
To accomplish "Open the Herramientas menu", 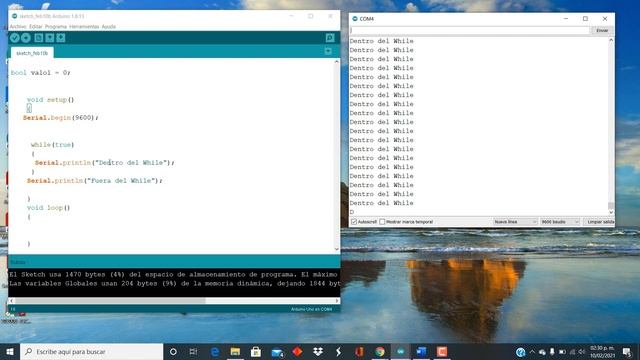I will click(84, 27).
